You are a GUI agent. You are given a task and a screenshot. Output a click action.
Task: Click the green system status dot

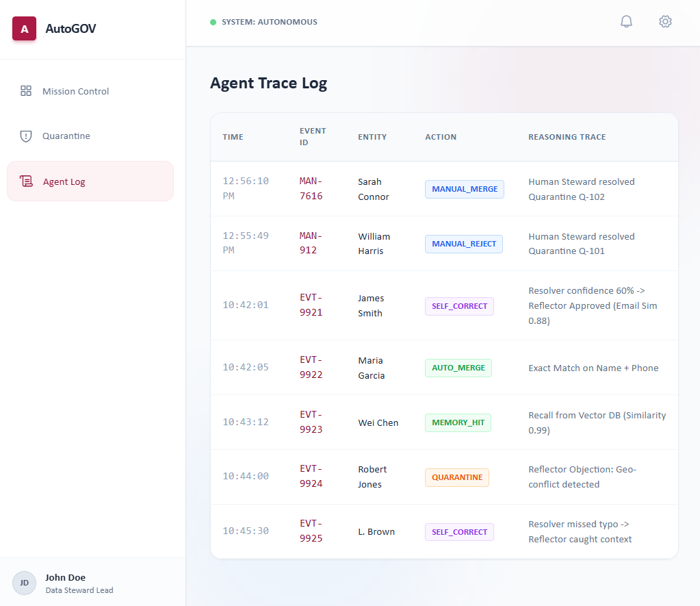pos(213,22)
